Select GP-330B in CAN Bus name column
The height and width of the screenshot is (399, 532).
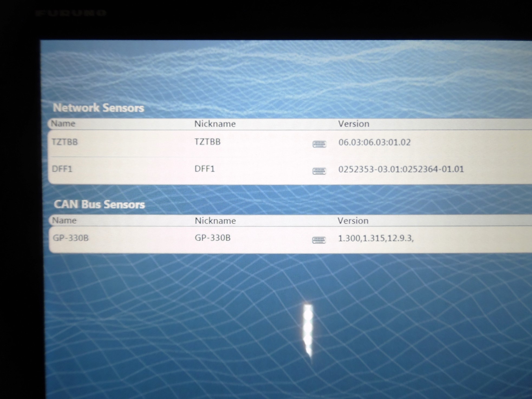(70, 238)
